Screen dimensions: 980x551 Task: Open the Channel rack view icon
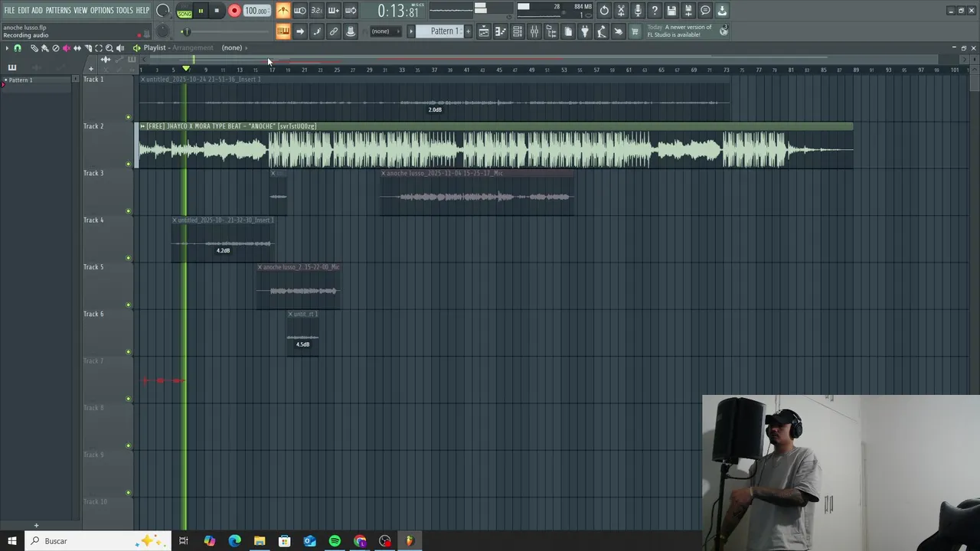pyautogui.click(x=518, y=31)
